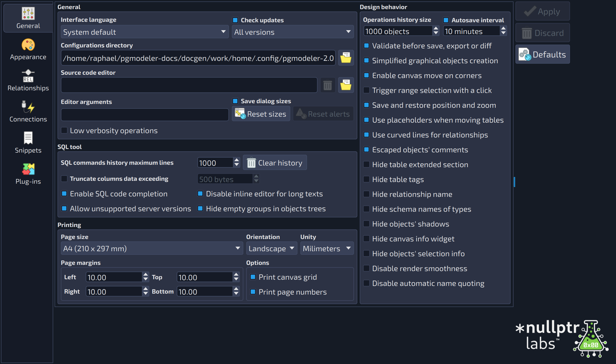Open the Snippets settings section
This screenshot has width=616, height=364.
28,143
